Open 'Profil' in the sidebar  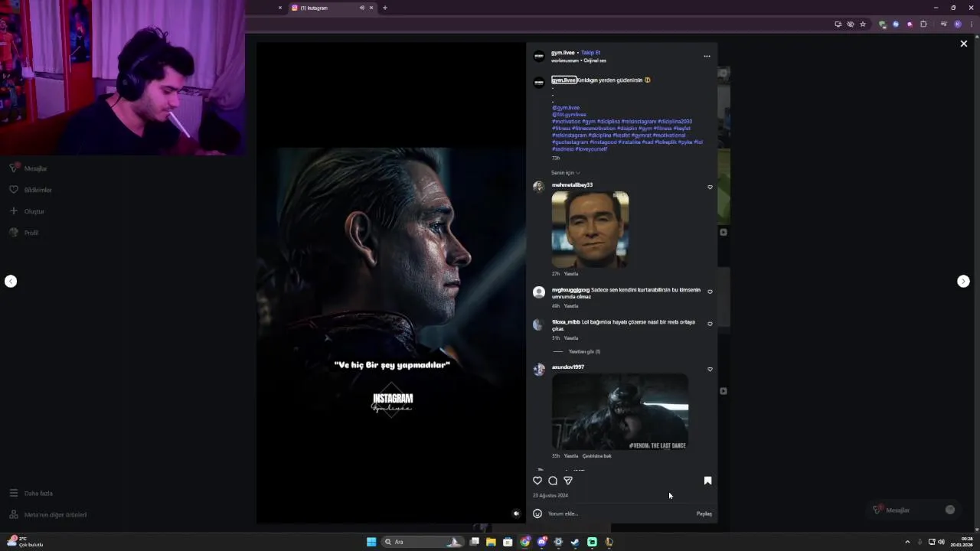(x=24, y=233)
